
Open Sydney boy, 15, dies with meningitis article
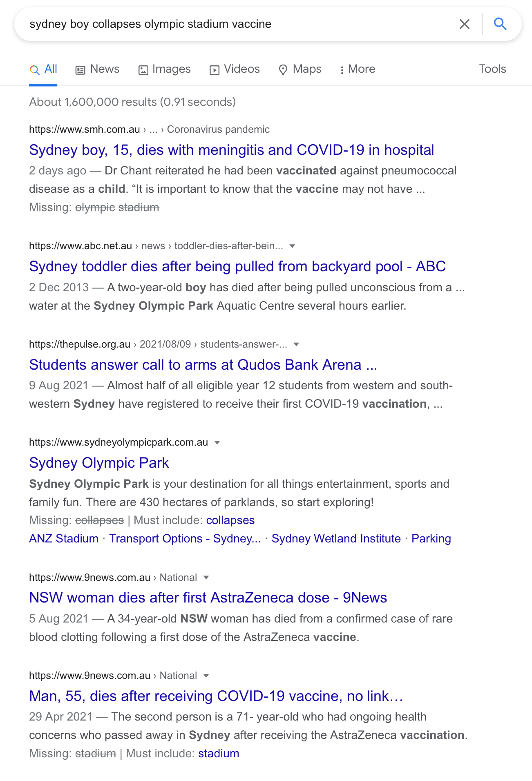click(x=231, y=150)
